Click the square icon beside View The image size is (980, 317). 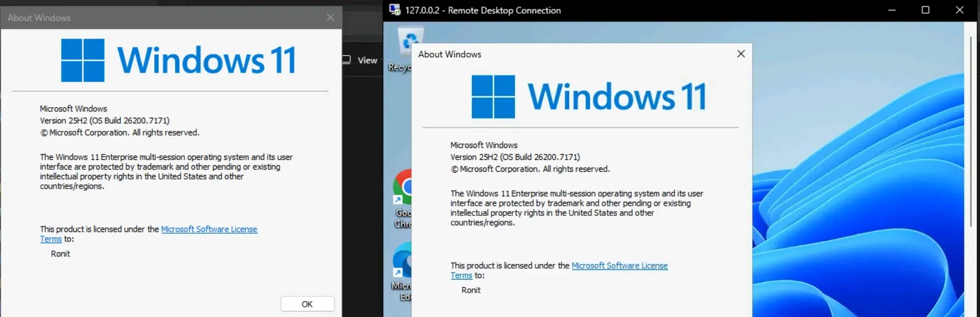pyautogui.click(x=347, y=59)
